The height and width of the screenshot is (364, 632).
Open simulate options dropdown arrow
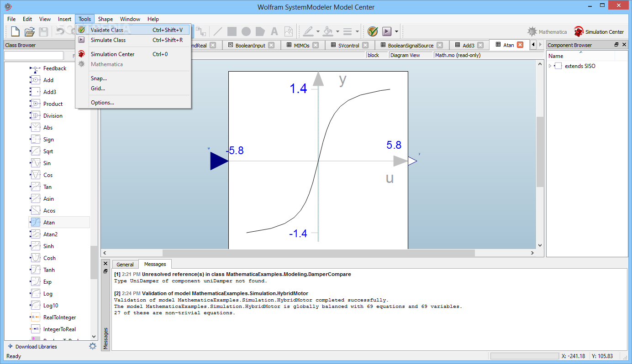pos(396,32)
